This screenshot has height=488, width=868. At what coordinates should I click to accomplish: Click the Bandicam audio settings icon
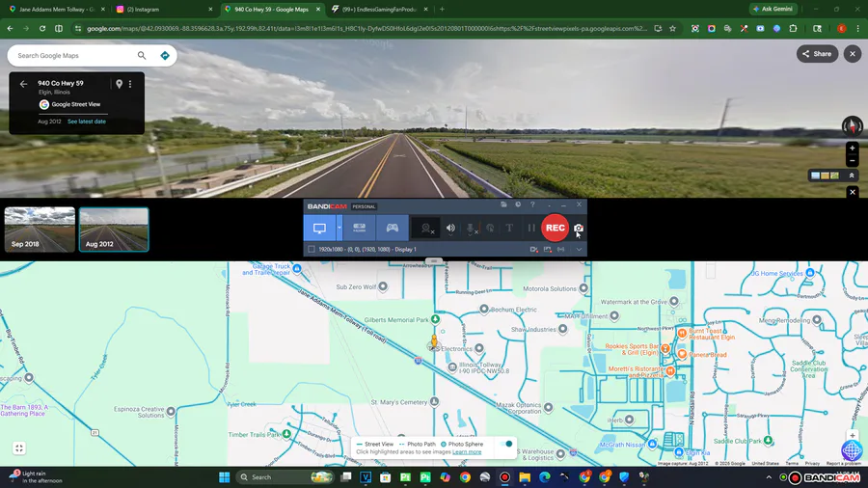(560, 250)
